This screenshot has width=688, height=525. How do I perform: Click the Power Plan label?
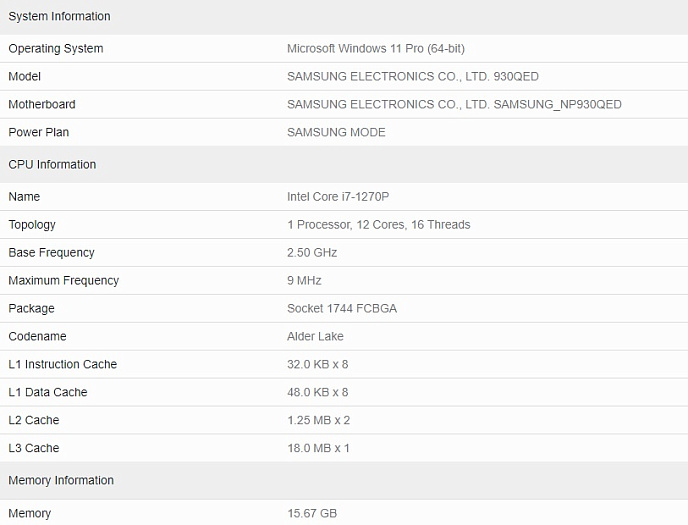[39, 132]
